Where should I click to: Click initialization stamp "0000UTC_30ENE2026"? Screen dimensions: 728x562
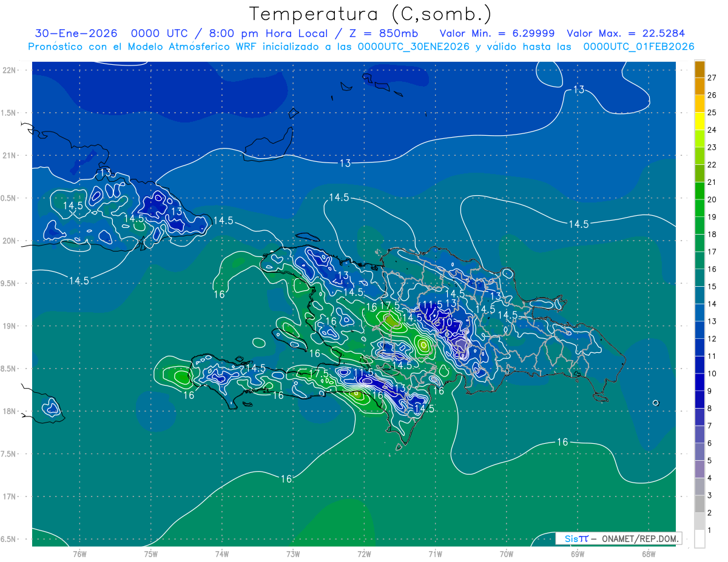coord(414,47)
